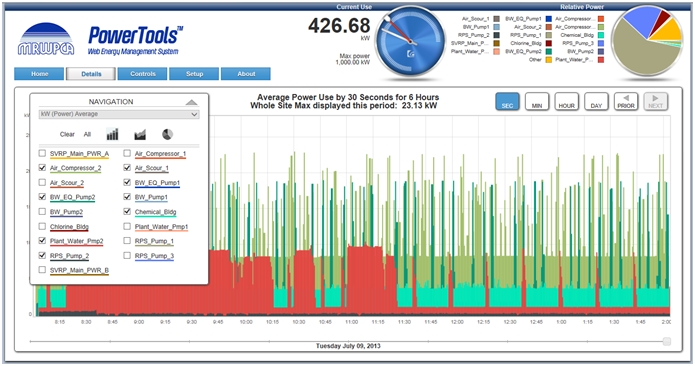Select the SEC interval button

click(x=507, y=101)
